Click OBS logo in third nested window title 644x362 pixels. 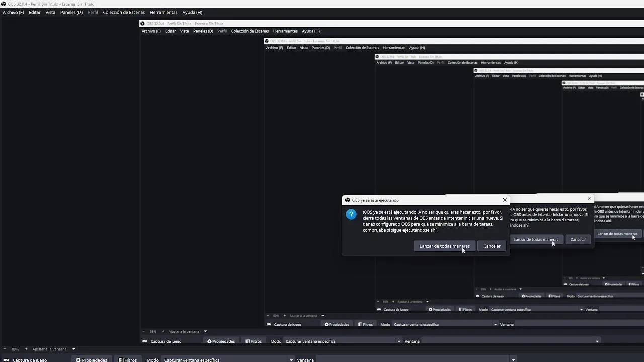coord(377,57)
